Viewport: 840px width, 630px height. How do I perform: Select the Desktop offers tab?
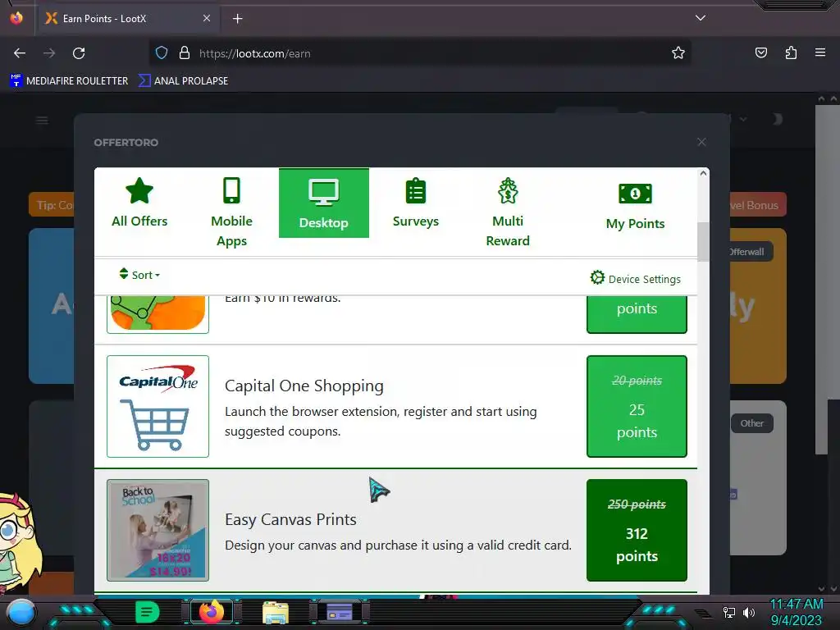323,203
